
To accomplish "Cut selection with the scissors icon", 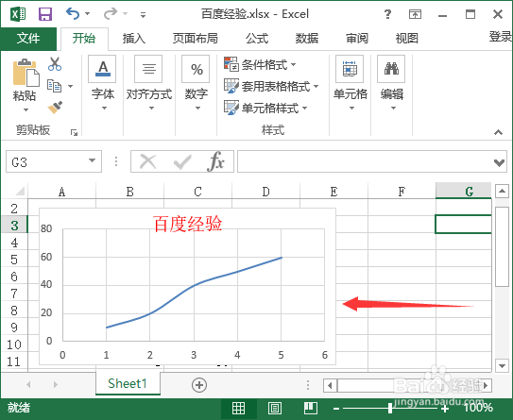I will (x=54, y=64).
